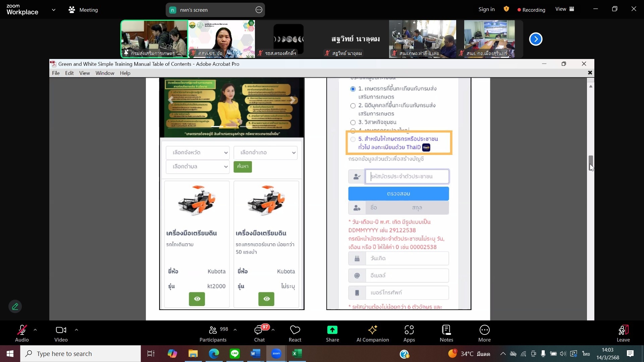This screenshot has height=362, width=644.
Task: Show next participant thumbnails arrow
Action: click(x=536, y=39)
